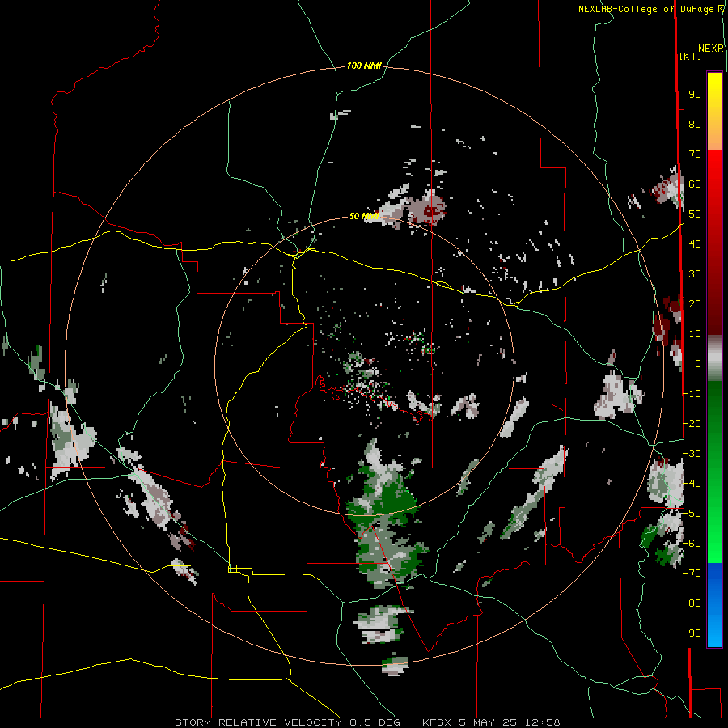Click the -40 kt scale label
728x728 pixels.
pos(692,484)
